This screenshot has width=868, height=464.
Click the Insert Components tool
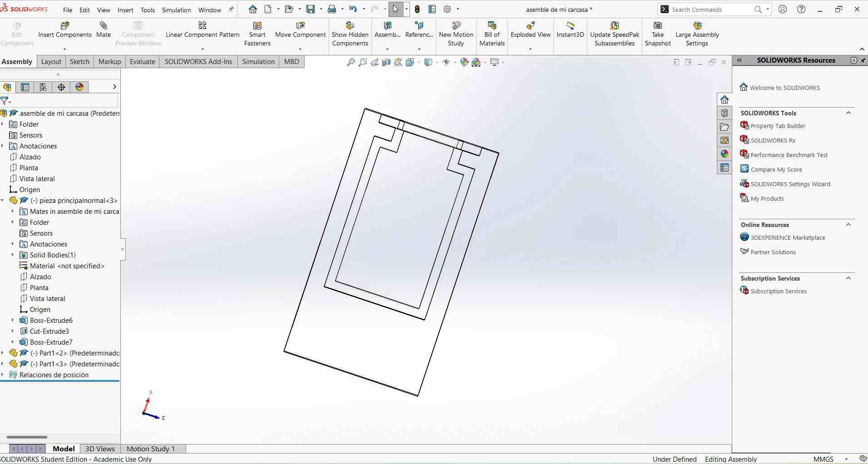[x=65, y=30]
